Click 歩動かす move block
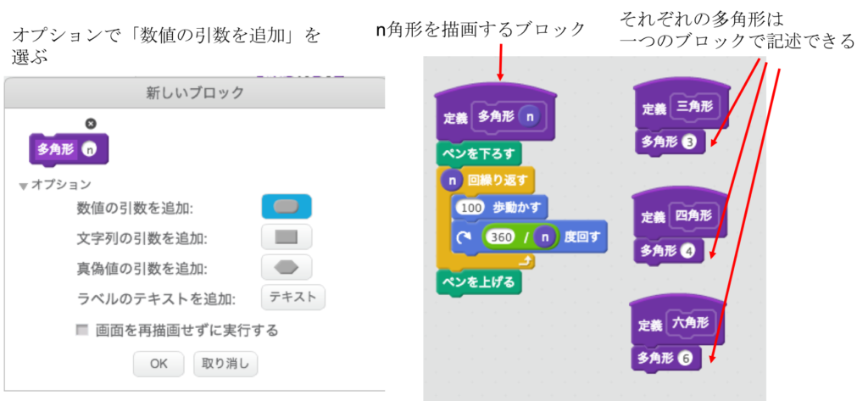Screen dimensions: 868x401 click(x=500, y=208)
